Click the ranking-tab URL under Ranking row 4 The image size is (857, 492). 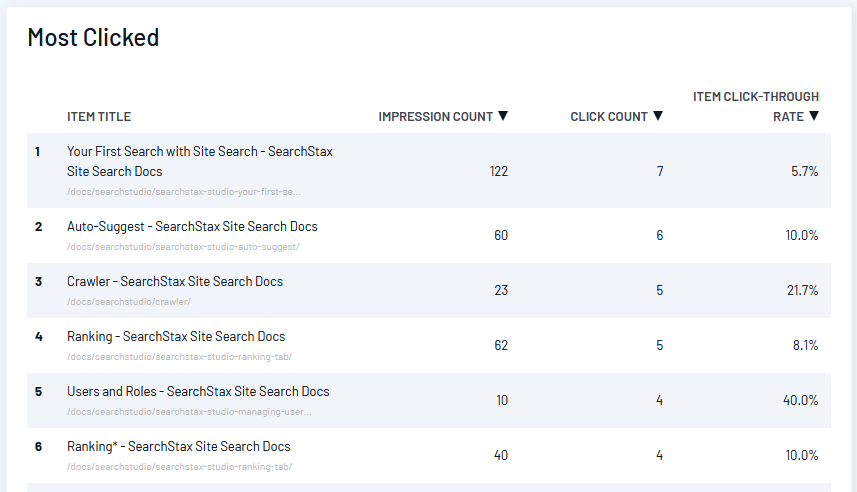(179, 357)
